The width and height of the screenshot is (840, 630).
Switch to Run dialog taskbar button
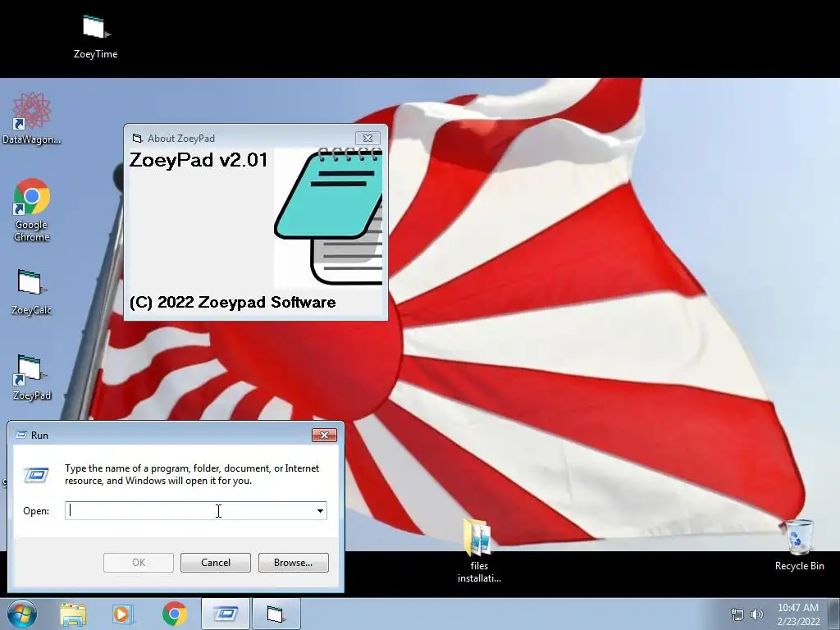coord(226,614)
